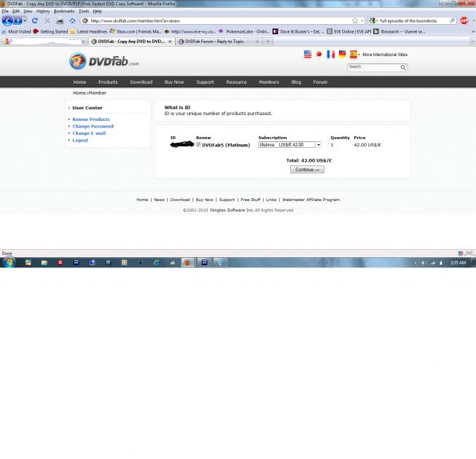Open the File menu
Image resolution: width=476 pixels, height=459 pixels.
pyautogui.click(x=5, y=11)
